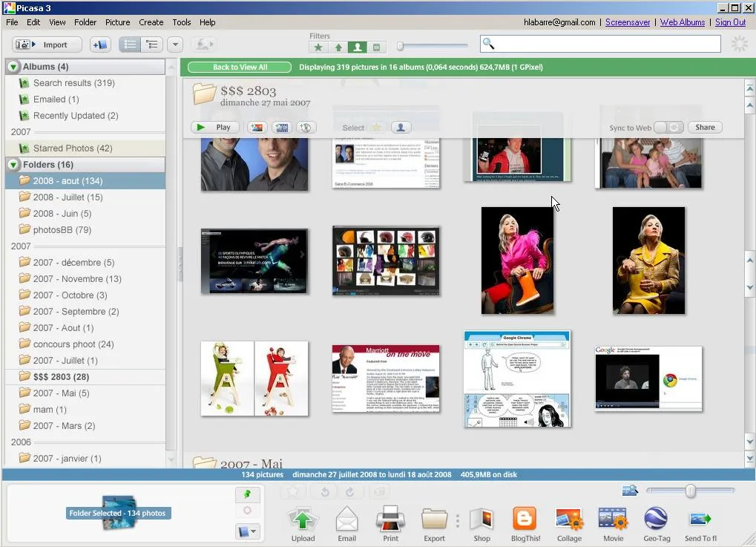This screenshot has width=756, height=547.
Task: Open the Web Albums link
Action: 683,22
